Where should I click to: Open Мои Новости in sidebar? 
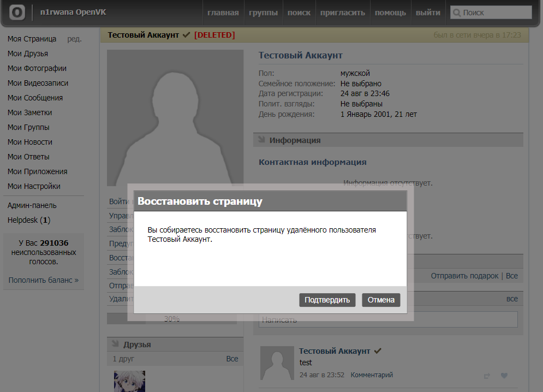30,142
